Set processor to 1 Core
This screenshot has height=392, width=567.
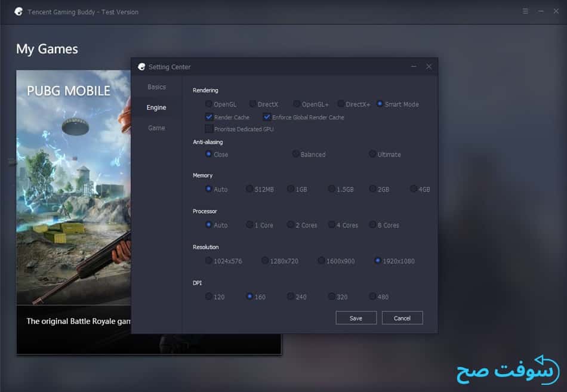[x=249, y=224]
